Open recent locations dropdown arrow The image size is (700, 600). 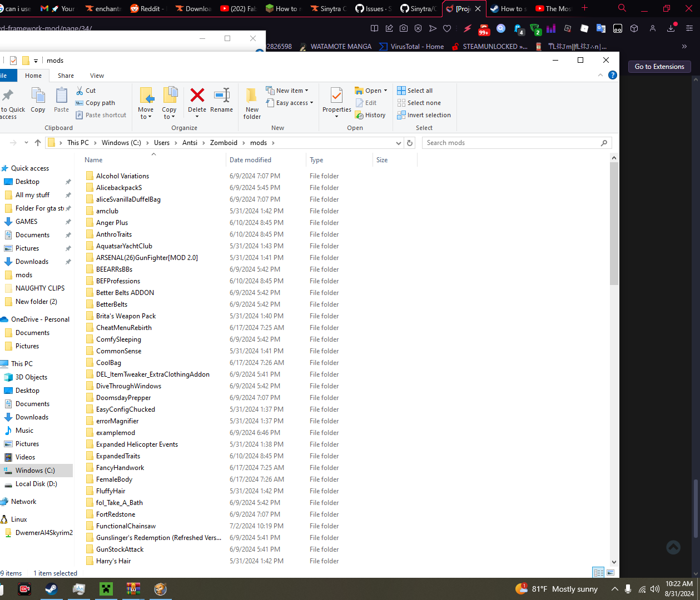(26, 143)
